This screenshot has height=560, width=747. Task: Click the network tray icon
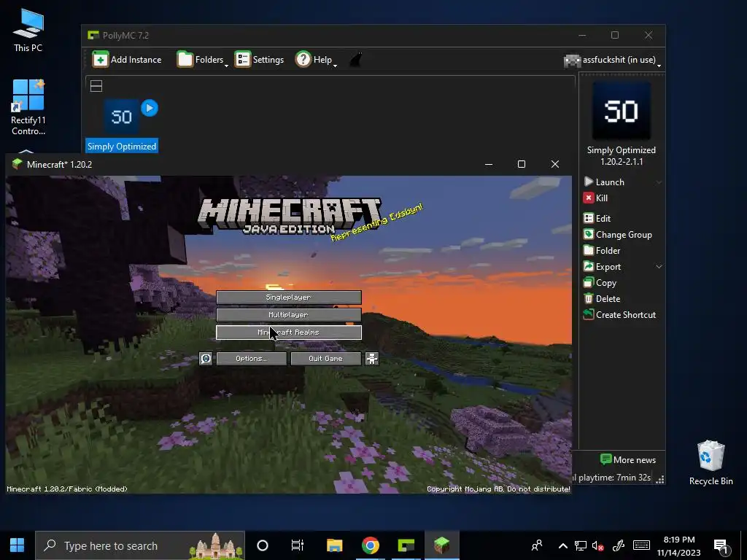[x=580, y=545]
